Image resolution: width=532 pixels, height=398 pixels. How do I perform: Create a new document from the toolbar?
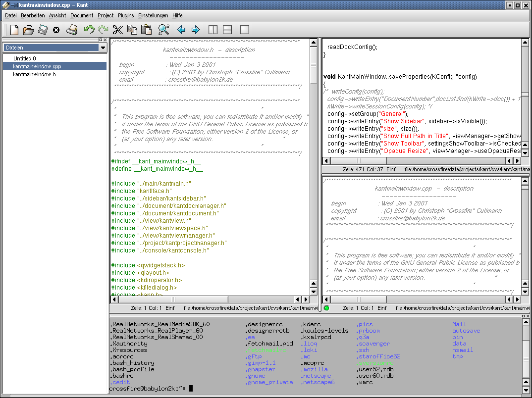pos(14,30)
